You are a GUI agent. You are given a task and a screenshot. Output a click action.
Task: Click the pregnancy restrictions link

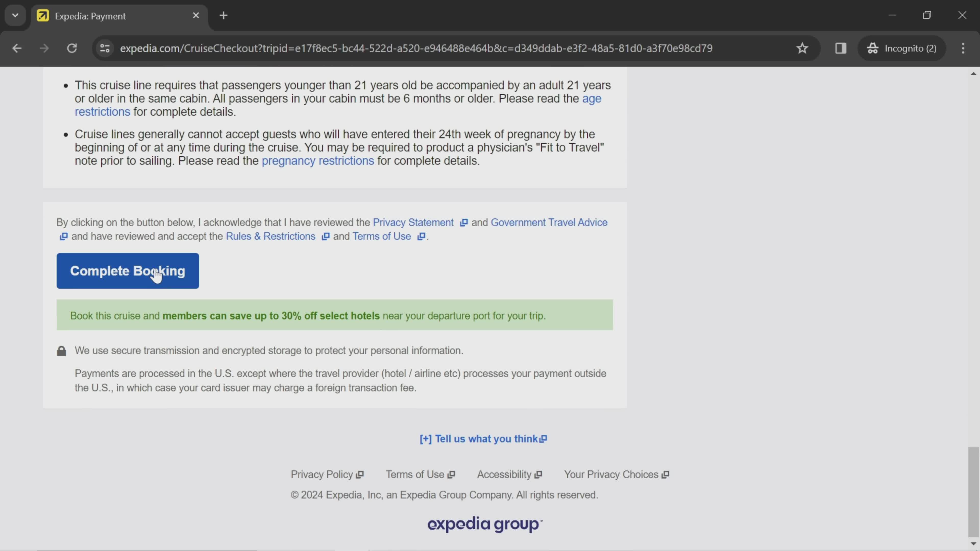click(318, 161)
